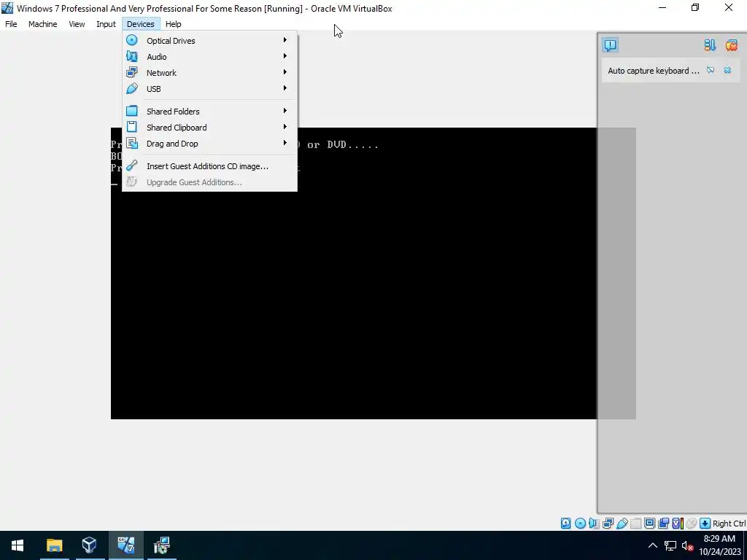Viewport: 747px width, 560px height.
Task: Click the muted volume tray icon
Action: (x=687, y=545)
